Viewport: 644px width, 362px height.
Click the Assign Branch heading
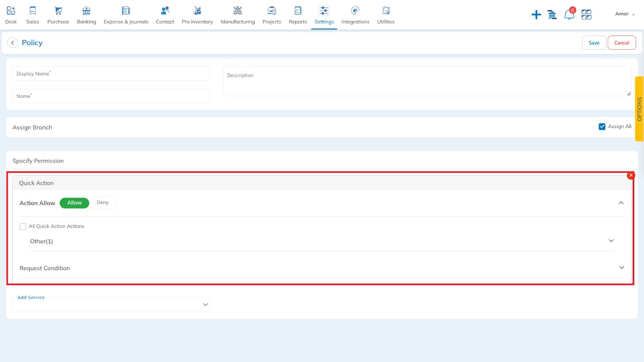32,127
